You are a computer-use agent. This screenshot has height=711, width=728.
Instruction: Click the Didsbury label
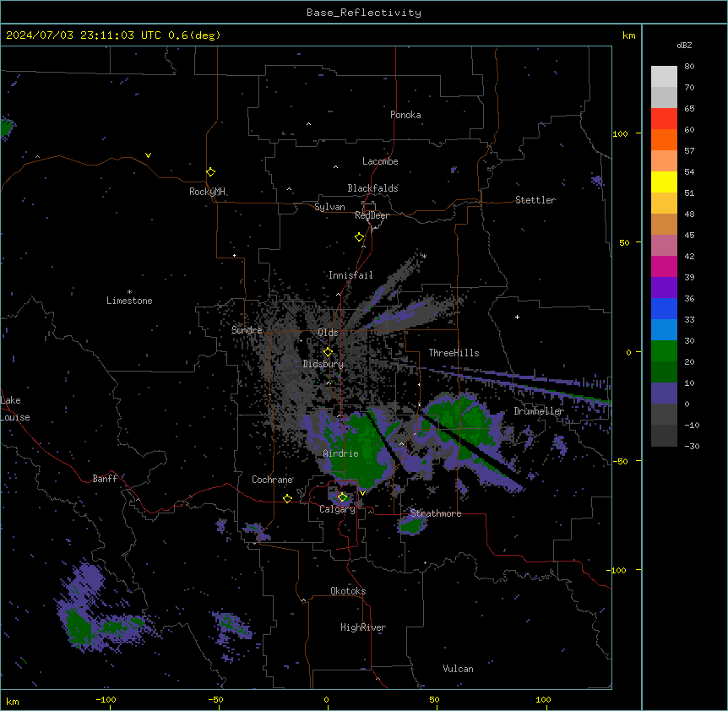(323, 364)
